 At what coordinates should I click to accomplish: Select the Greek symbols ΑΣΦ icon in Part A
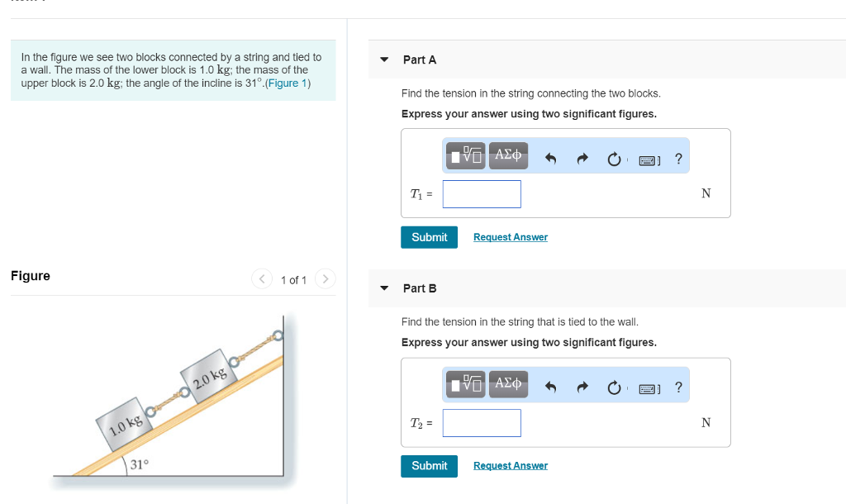(x=507, y=155)
